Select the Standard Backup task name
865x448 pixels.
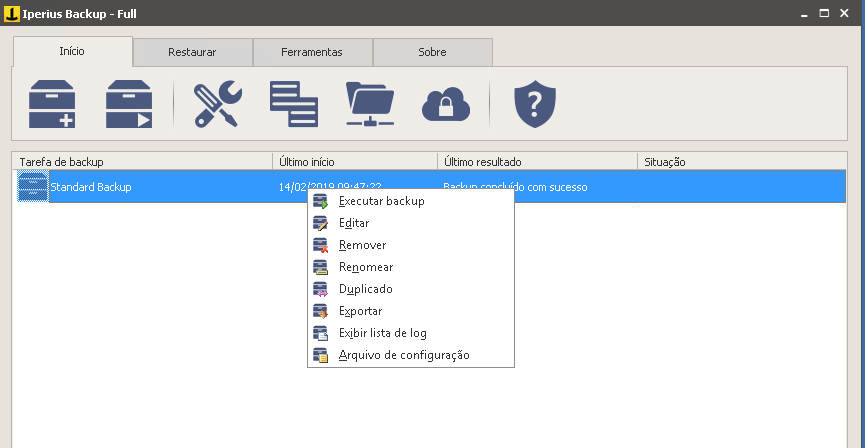91,187
